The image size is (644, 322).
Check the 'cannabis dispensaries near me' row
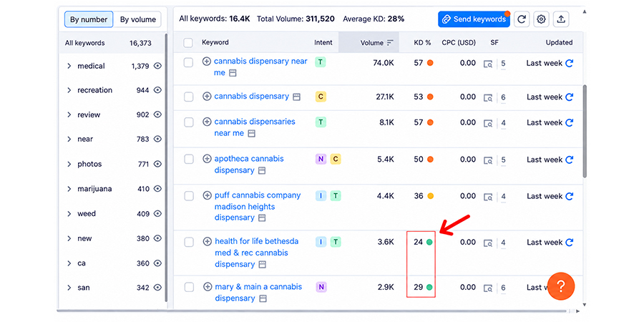188,122
